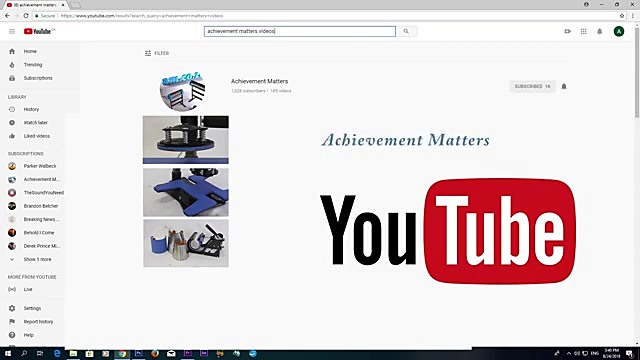
Task: Open File Explorer on taskbar
Action: click(73, 353)
